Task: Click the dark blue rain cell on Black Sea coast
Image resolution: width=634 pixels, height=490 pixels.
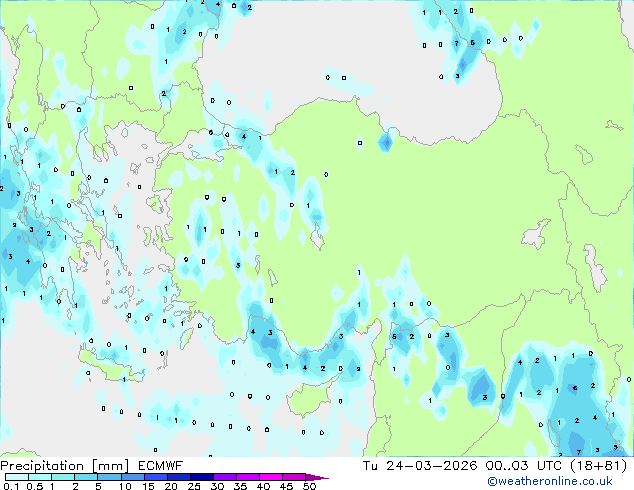Action: point(385,142)
